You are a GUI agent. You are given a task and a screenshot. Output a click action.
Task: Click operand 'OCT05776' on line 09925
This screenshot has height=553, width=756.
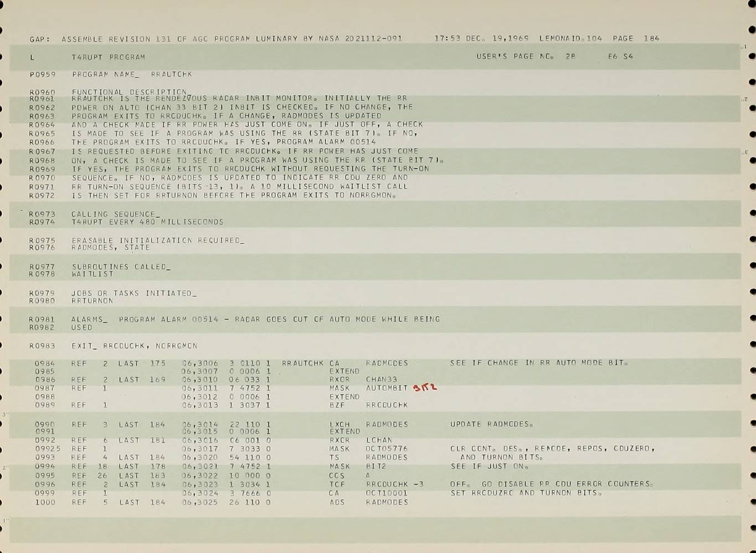[387, 448]
